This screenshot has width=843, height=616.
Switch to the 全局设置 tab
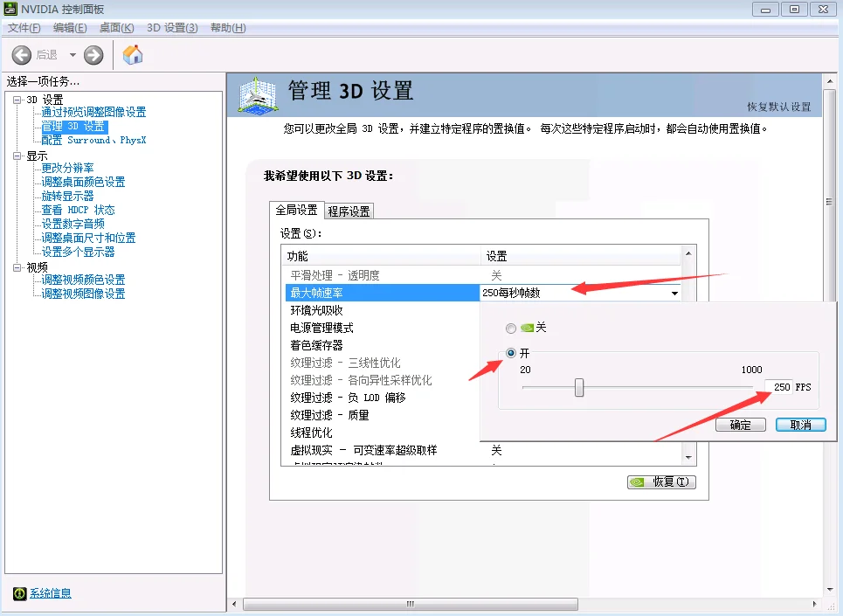[296, 210]
